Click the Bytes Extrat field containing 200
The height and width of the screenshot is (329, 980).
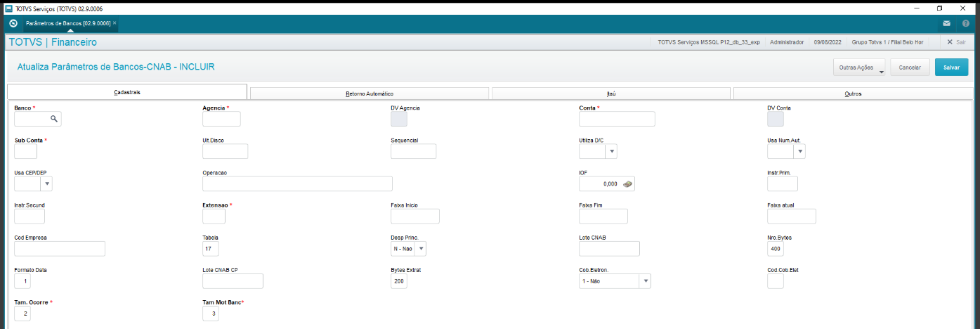398,281
